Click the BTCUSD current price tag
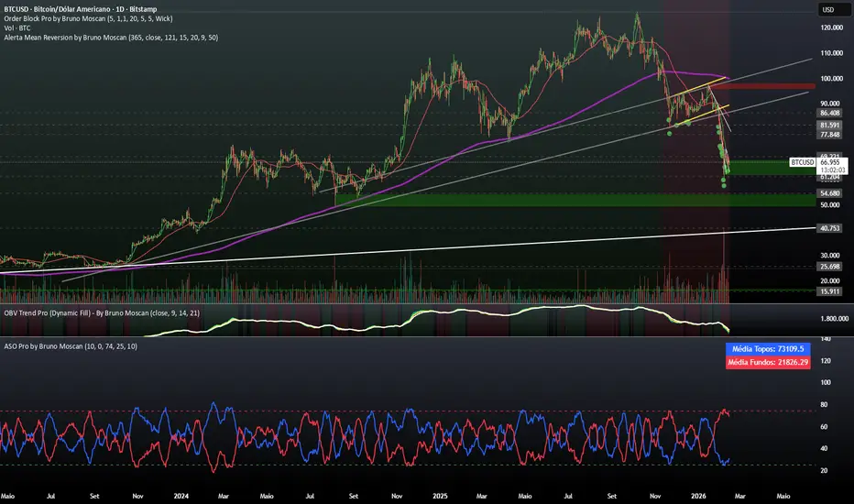The width and height of the screenshot is (854, 504). click(803, 162)
